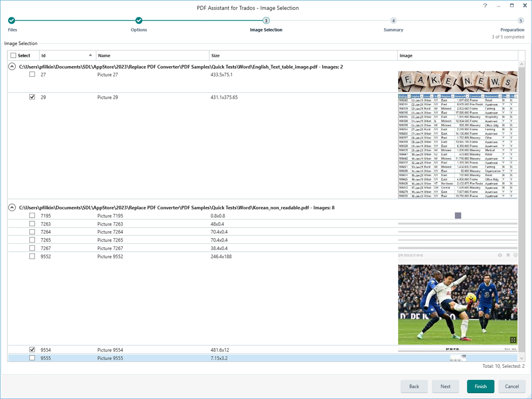532x399 pixels.
Task: Select the row named Picture 29
Action: coord(262,146)
